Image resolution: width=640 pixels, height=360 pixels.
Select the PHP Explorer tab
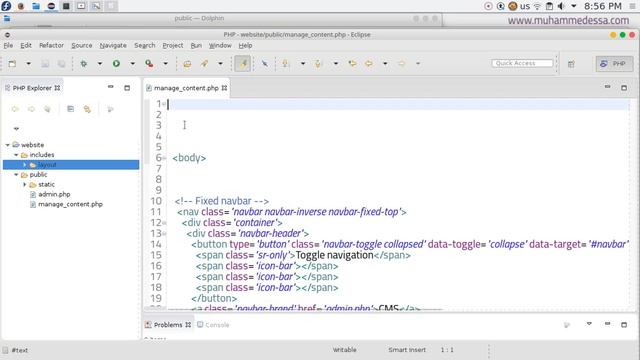[x=33, y=88]
